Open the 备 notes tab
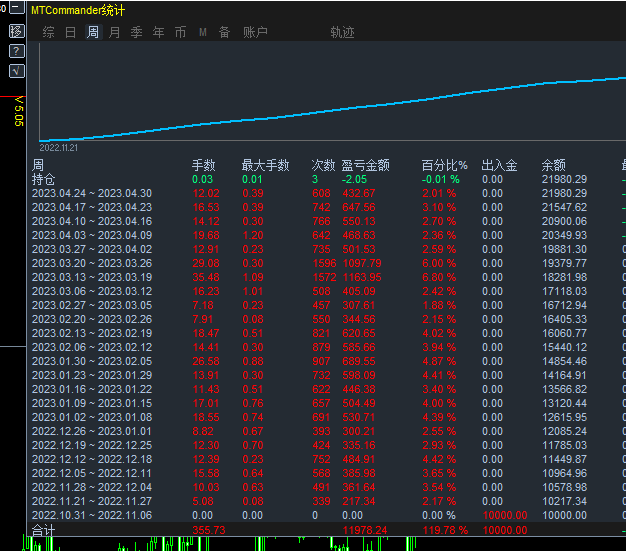Viewport: 626px width, 551px height. [224, 32]
